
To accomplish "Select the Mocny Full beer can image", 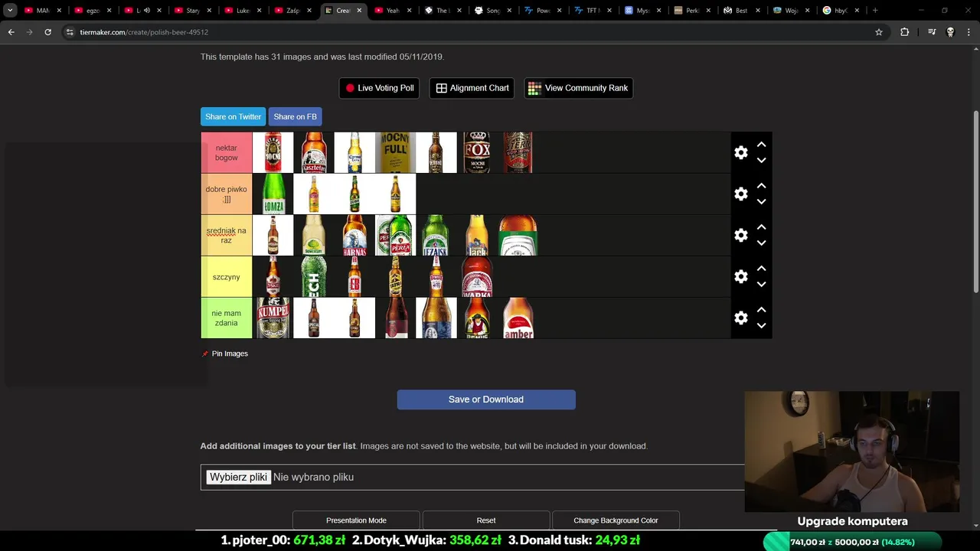I will click(x=396, y=152).
